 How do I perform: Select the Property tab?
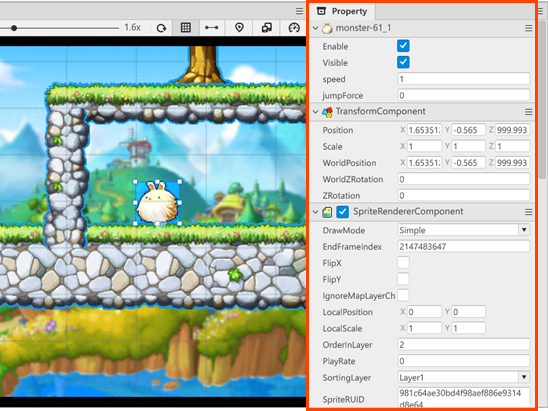pyautogui.click(x=341, y=11)
